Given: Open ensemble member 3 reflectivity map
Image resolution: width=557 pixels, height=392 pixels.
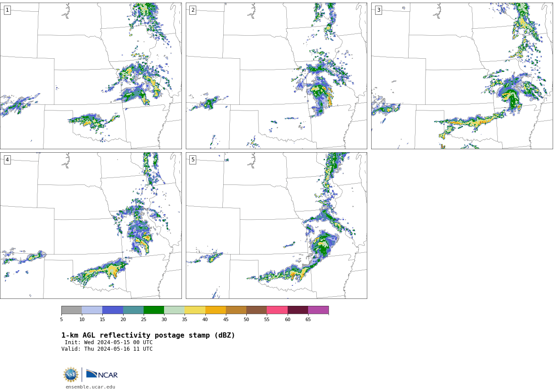Looking at the screenshot, I should [x=462, y=76].
